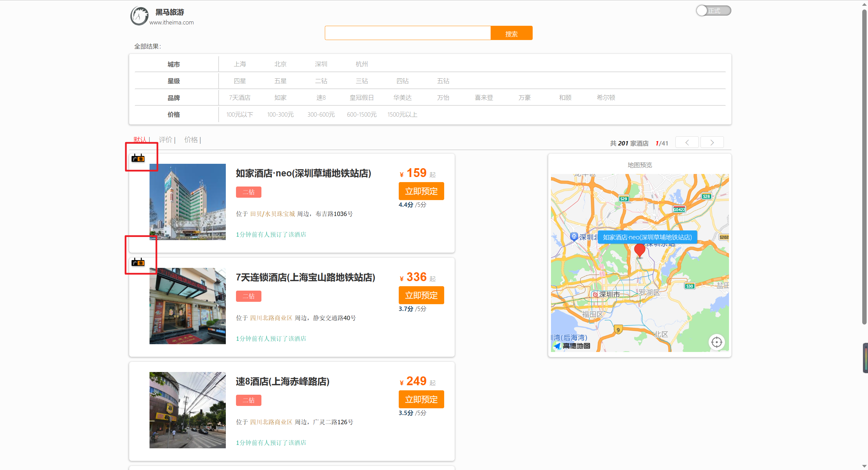Click inside the hotel search input

coord(408,33)
